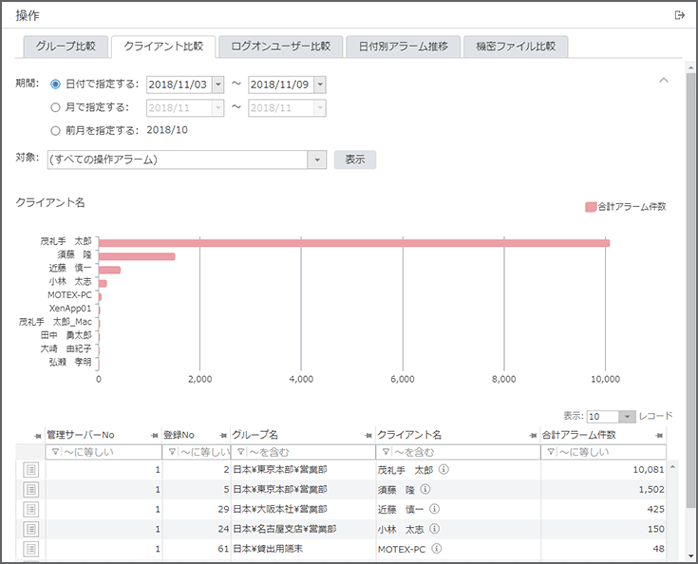Sort by 登録No column header
Image resolution: width=698 pixels, height=564 pixels.
[x=179, y=435]
